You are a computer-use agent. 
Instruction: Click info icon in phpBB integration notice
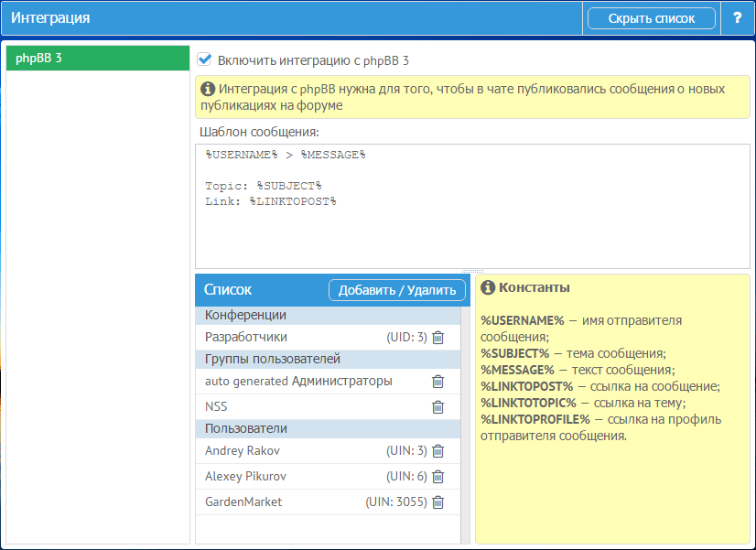tap(208, 90)
